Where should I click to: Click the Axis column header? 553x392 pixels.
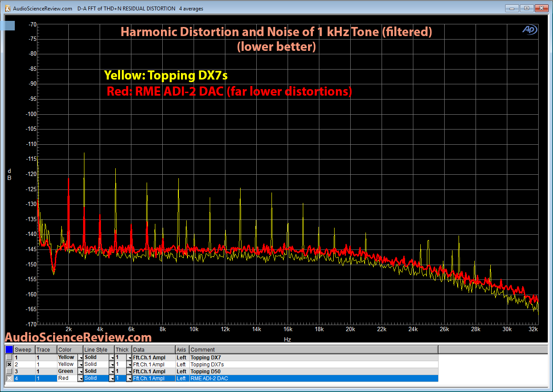click(x=182, y=349)
